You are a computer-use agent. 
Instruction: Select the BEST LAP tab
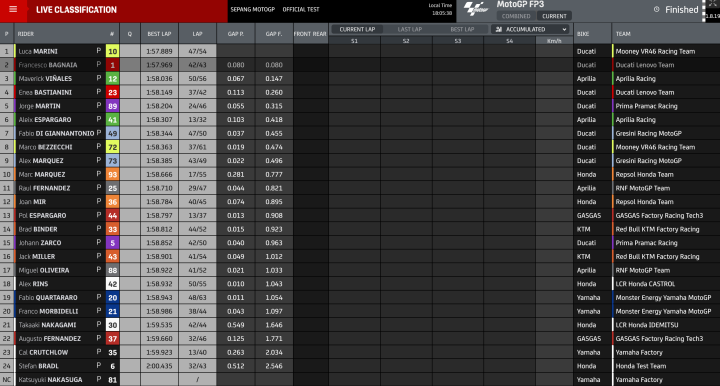pyautogui.click(x=462, y=29)
